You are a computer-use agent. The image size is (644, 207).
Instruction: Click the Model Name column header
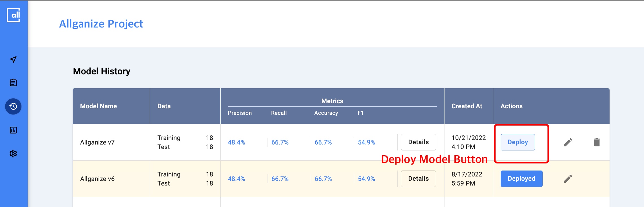point(98,106)
